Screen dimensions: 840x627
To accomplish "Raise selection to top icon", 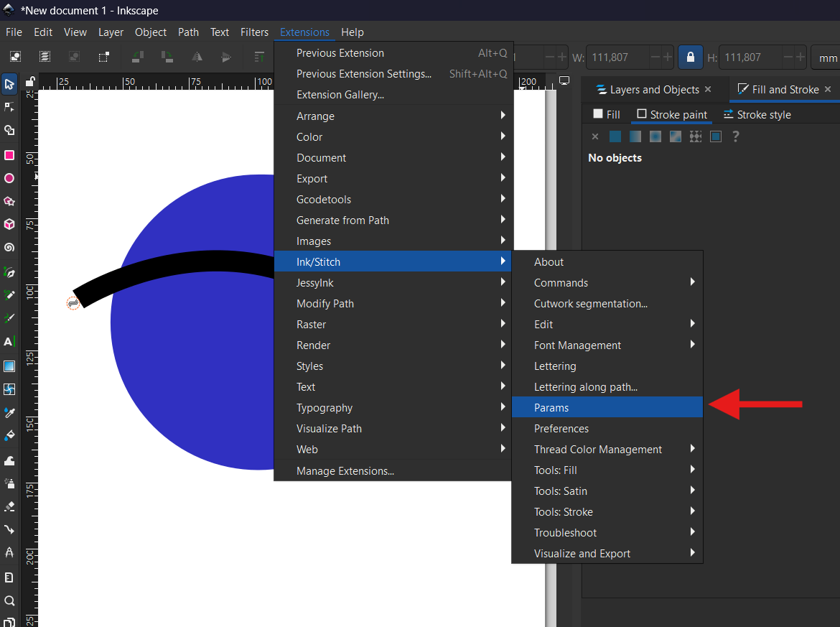I will tap(259, 57).
